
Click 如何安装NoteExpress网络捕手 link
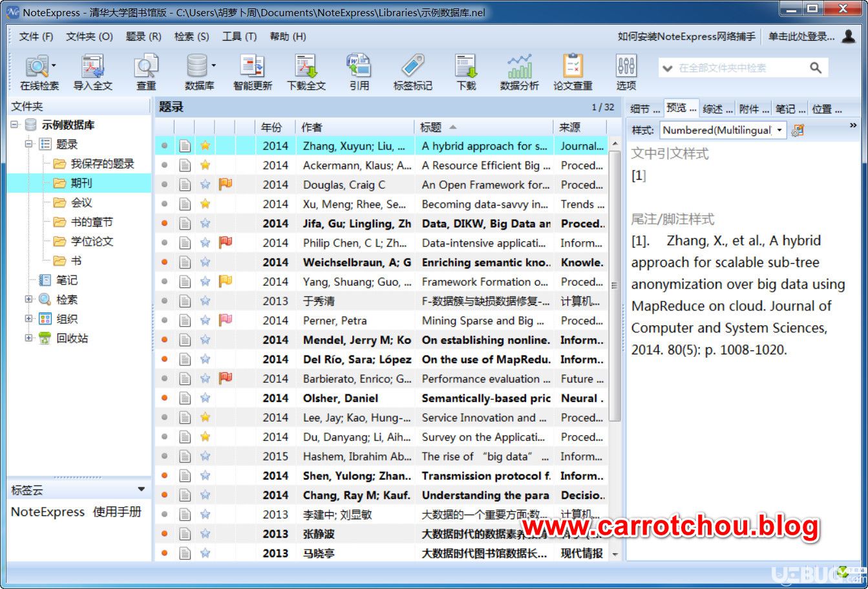tap(686, 36)
